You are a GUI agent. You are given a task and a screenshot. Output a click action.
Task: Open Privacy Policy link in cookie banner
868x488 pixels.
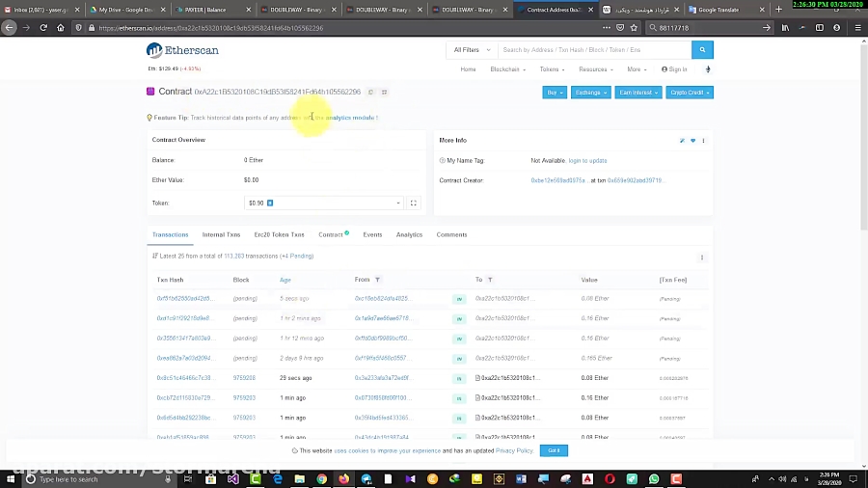click(x=514, y=451)
